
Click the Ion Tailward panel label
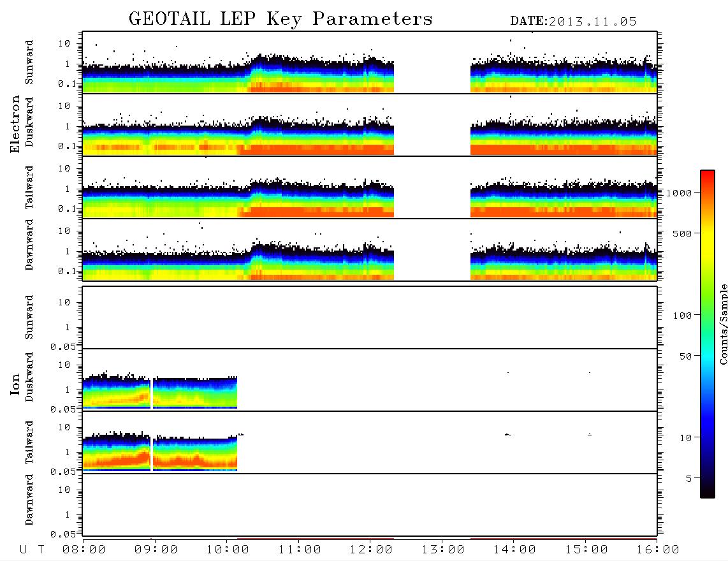29,442
